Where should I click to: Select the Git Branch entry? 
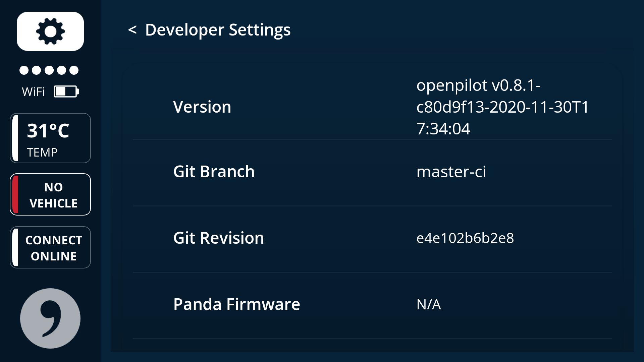[x=213, y=171]
